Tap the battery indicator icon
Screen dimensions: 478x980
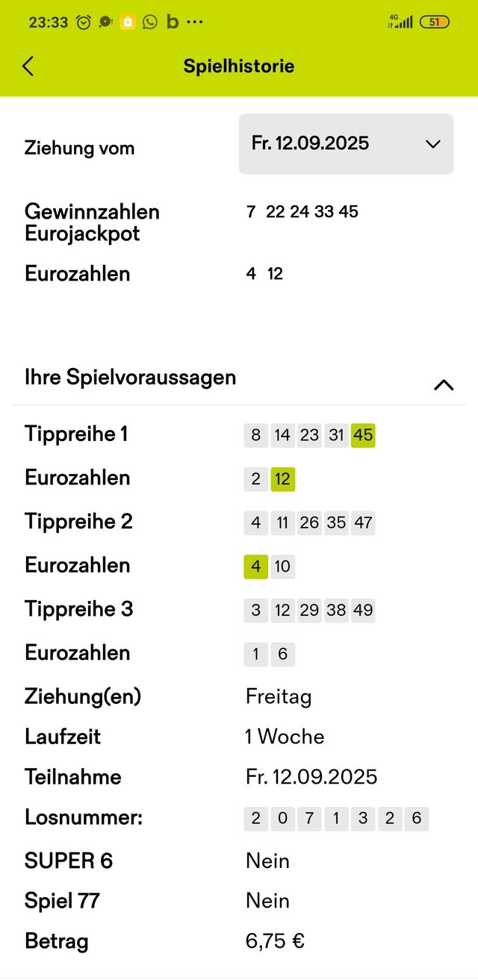(x=434, y=22)
